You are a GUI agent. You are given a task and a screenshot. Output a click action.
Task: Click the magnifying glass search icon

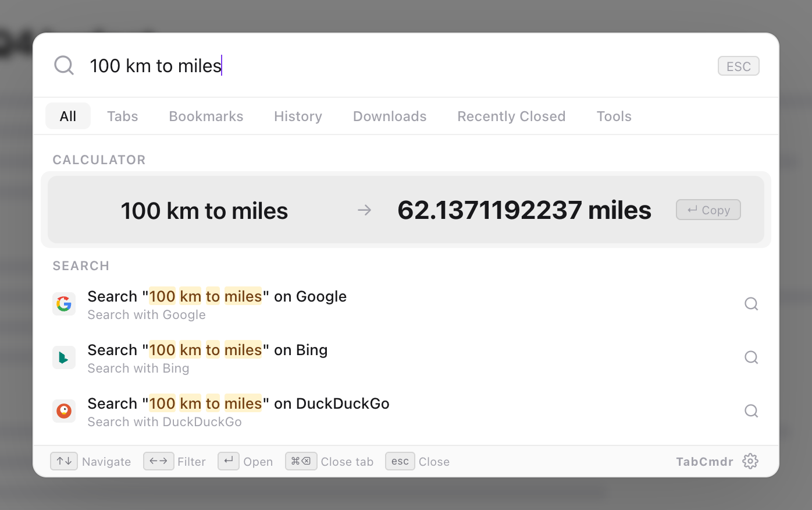[64, 66]
